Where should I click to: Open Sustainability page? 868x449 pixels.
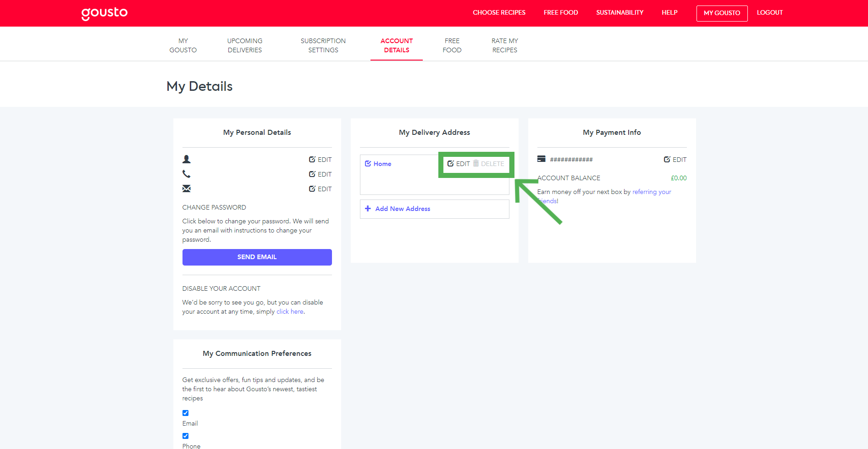[619, 13]
